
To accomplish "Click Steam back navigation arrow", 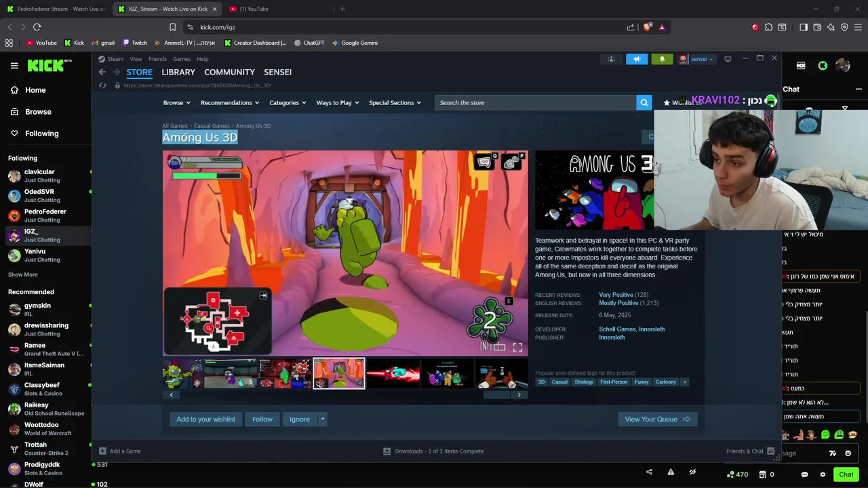I will click(102, 72).
